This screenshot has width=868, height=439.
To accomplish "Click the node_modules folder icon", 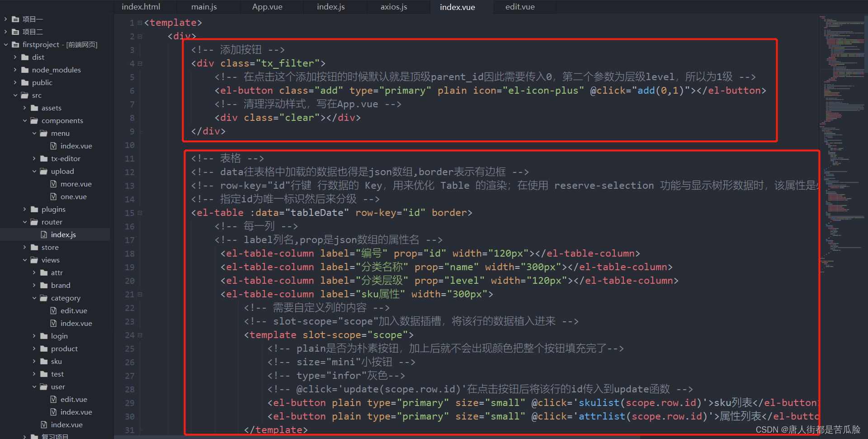I will pyautogui.click(x=25, y=70).
